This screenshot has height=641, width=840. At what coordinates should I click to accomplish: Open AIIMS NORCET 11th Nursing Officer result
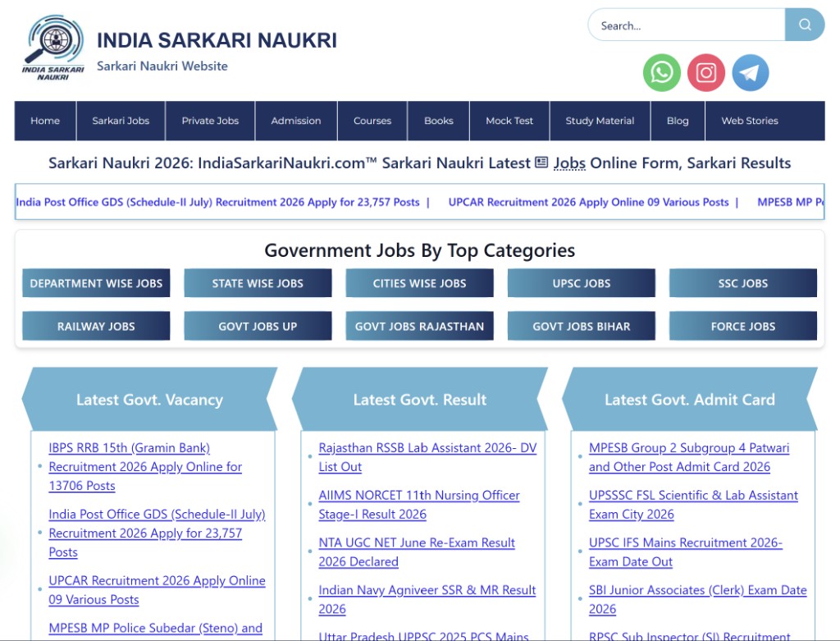[x=419, y=505]
